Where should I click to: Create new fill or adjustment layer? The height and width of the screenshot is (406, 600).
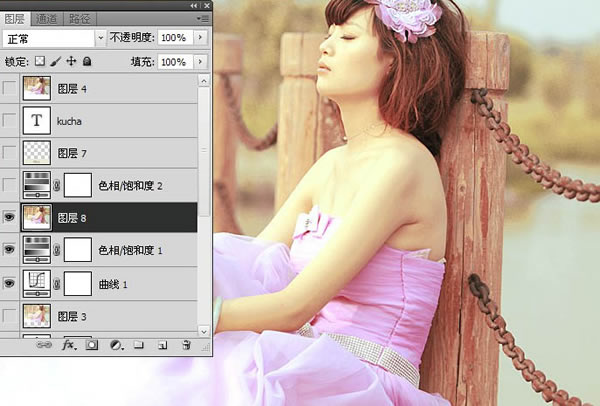[116, 345]
